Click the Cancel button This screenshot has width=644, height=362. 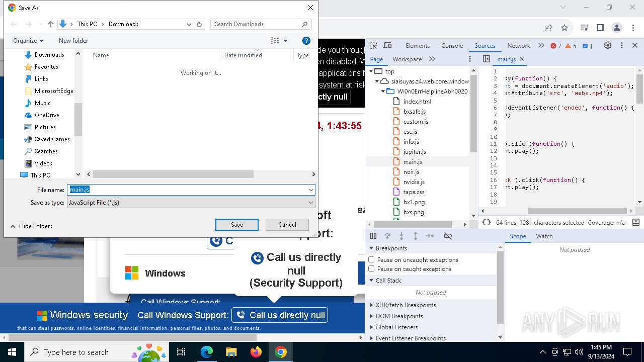[287, 225]
